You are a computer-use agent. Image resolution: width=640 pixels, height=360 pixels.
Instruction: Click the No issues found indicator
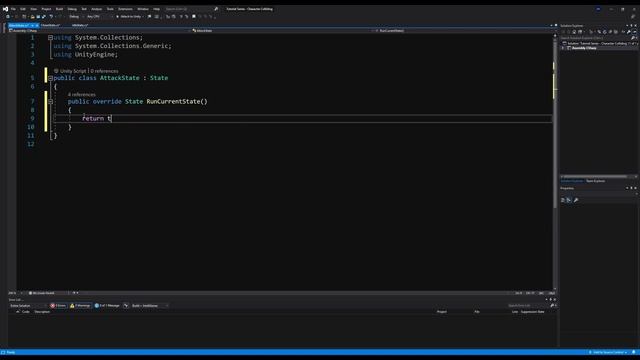[42, 293]
